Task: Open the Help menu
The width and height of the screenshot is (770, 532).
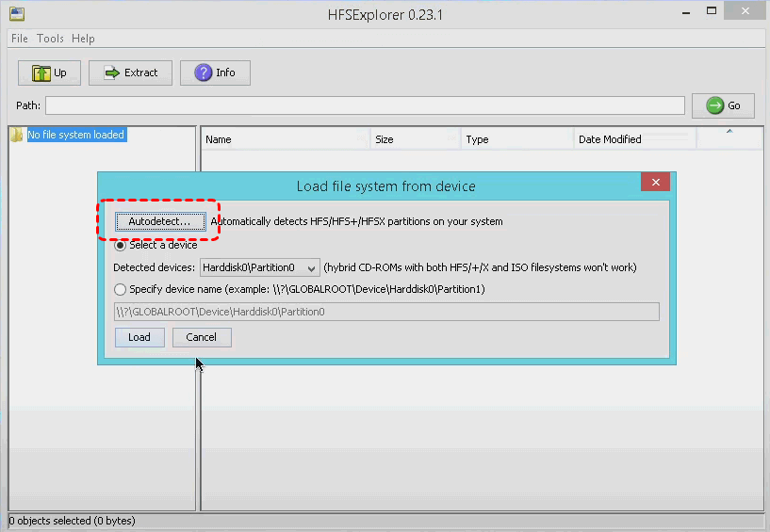Action: 83,39
